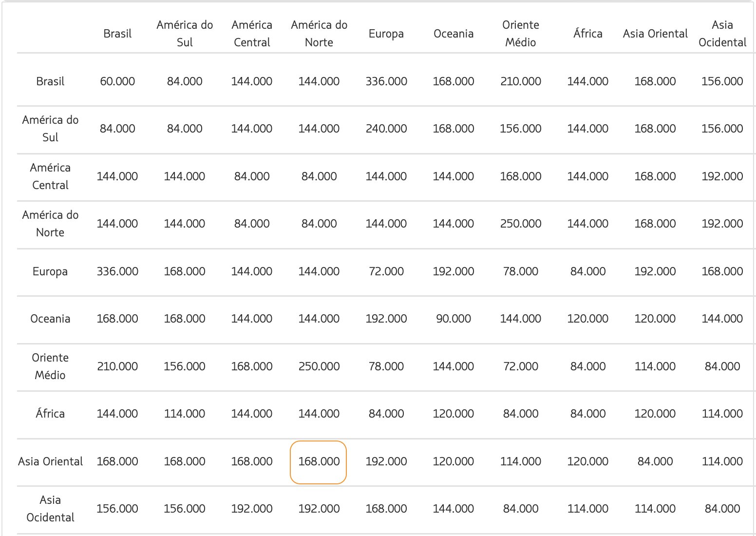Click 60.000 in Brasil row, Brasil column
Viewport: 756px width, 536px height.
tap(117, 81)
